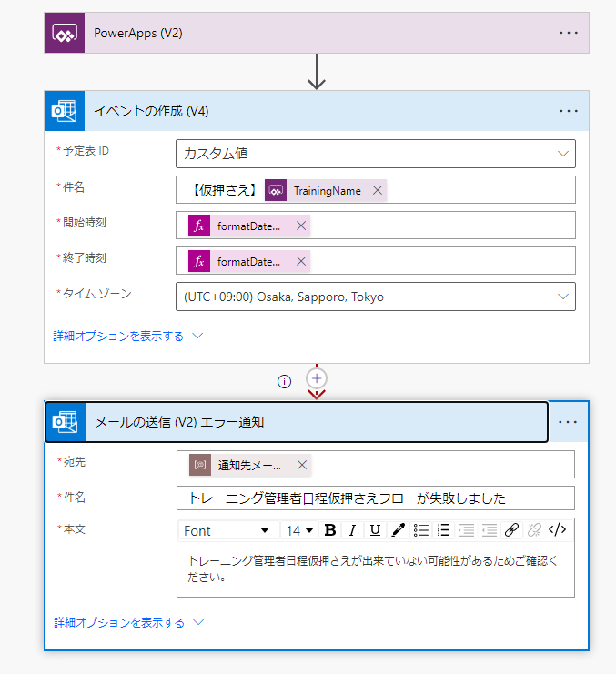
Task: Remove the formatDate token in 終了時刻
Action: (x=301, y=261)
